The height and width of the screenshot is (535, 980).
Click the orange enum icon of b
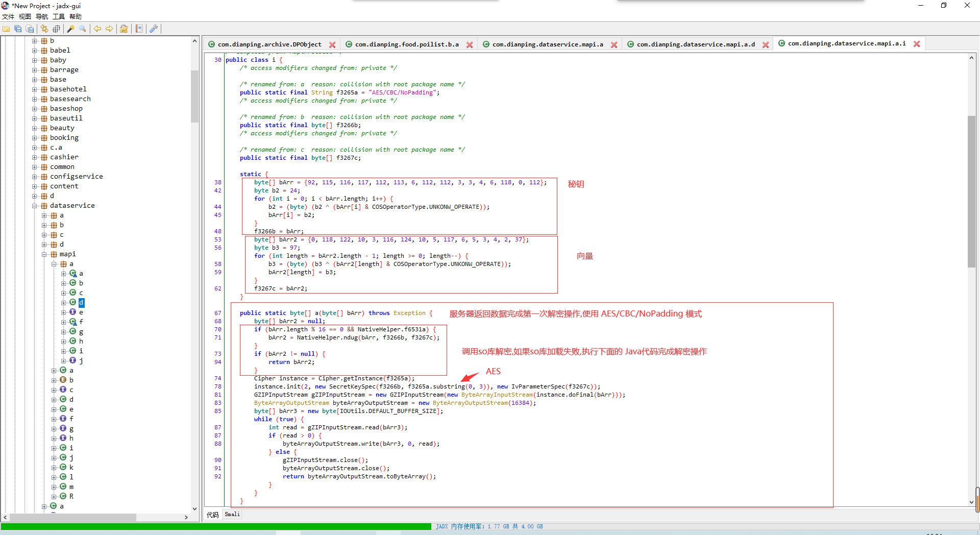[63, 380]
